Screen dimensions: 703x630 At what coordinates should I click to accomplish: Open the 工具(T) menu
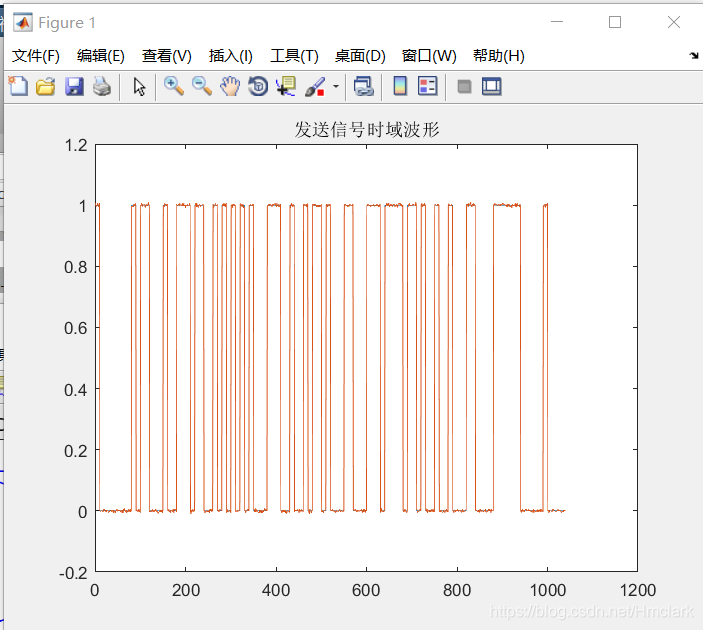click(294, 56)
